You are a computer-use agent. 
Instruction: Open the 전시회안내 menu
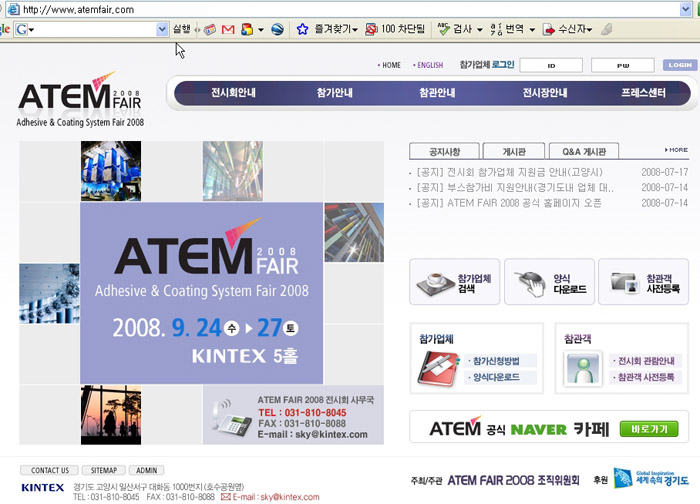233,93
